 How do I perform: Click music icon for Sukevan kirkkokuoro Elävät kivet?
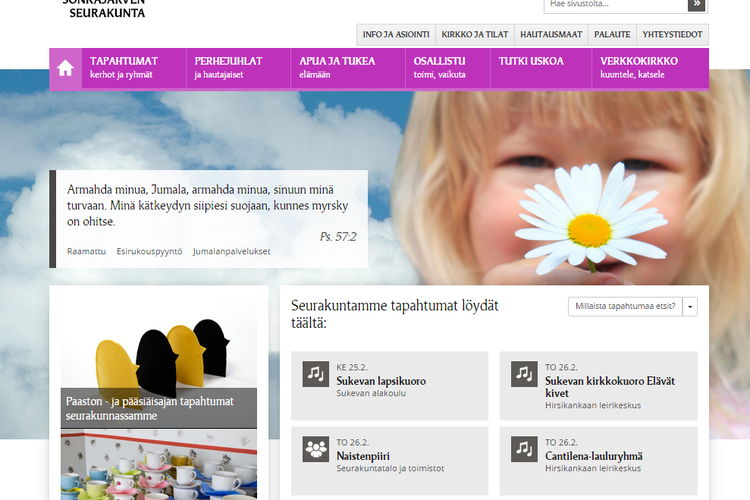click(x=524, y=374)
